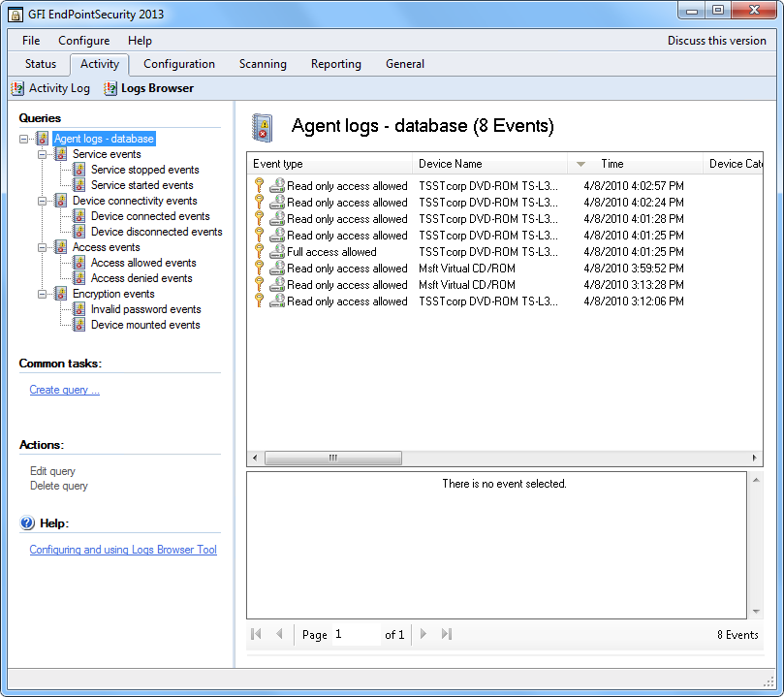Screen dimensions: 784x697
Task: Select the Service stopped events query icon
Action: (x=79, y=170)
